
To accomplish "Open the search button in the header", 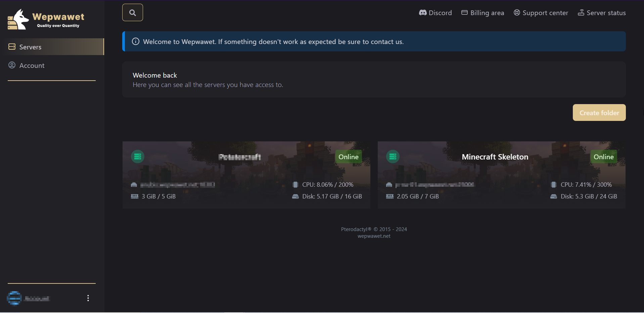I will pyautogui.click(x=133, y=12).
